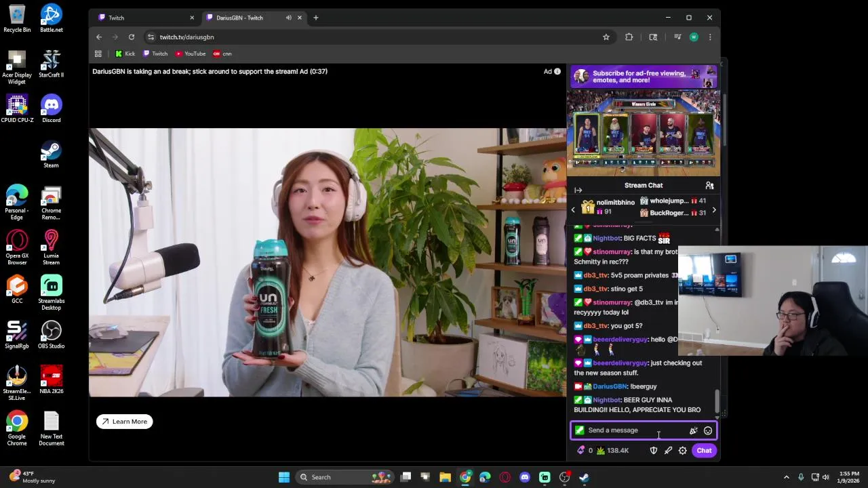Screen dimensions: 868x488
Task: Click DariusGBN username in chat
Action: tap(610, 386)
